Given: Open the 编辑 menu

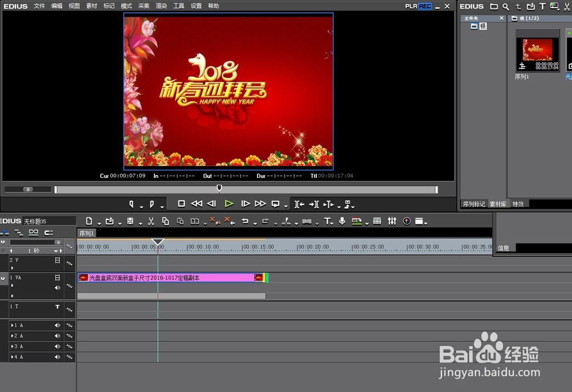Looking at the screenshot, I should point(57,6).
